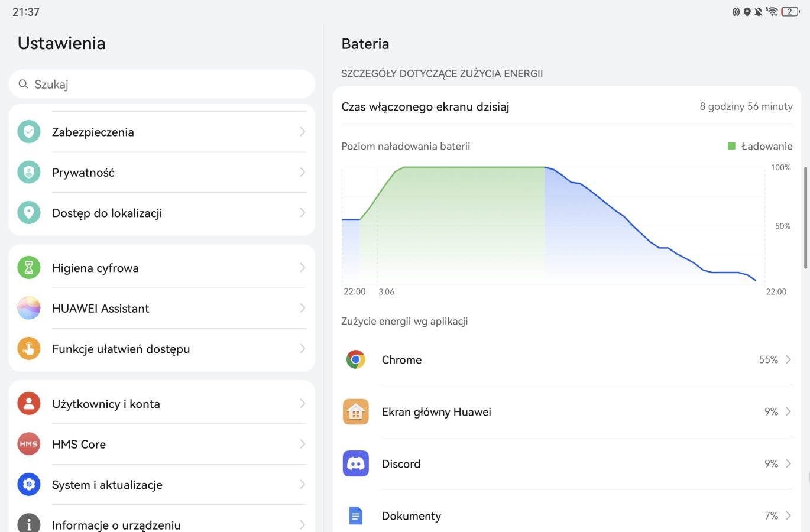This screenshot has width=810, height=532.
Task: Tap the battery level chart
Action: (x=553, y=226)
